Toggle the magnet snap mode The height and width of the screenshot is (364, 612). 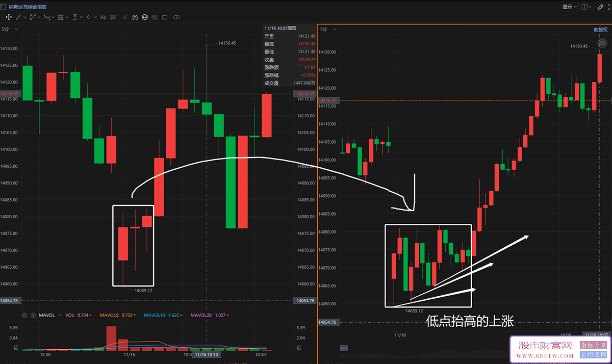tap(135, 17)
